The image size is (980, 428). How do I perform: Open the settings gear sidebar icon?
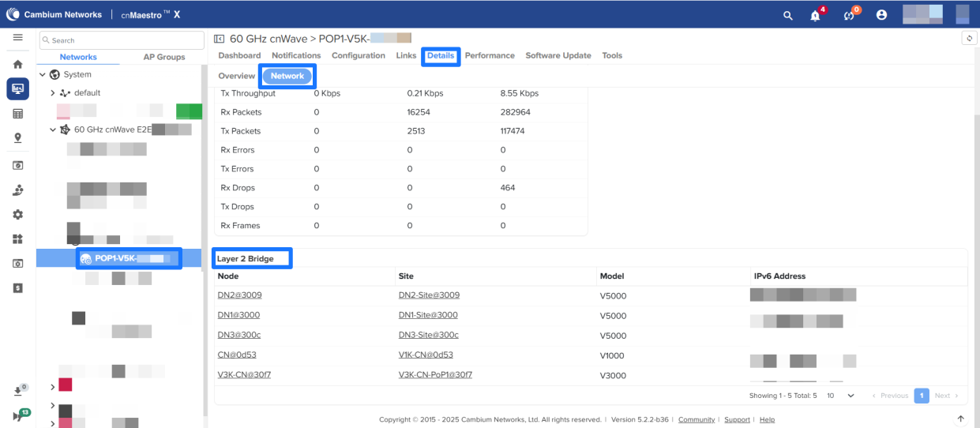tap(17, 215)
